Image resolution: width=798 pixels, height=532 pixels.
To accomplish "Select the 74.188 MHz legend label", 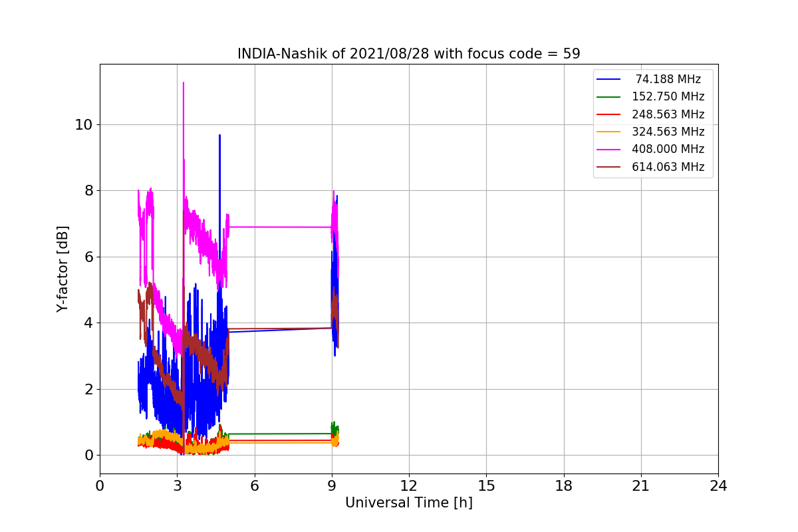I will click(668, 79).
